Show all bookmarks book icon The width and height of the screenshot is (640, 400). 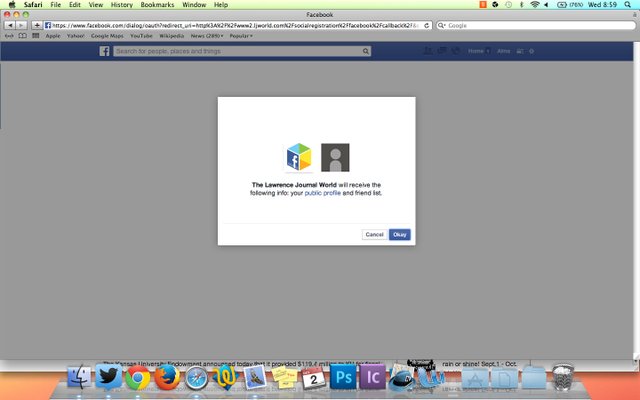click(23, 36)
